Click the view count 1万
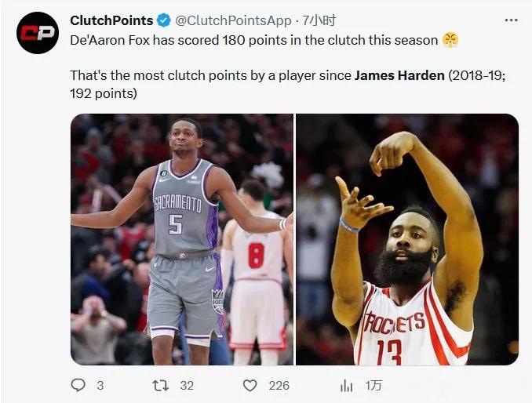 click(x=373, y=386)
